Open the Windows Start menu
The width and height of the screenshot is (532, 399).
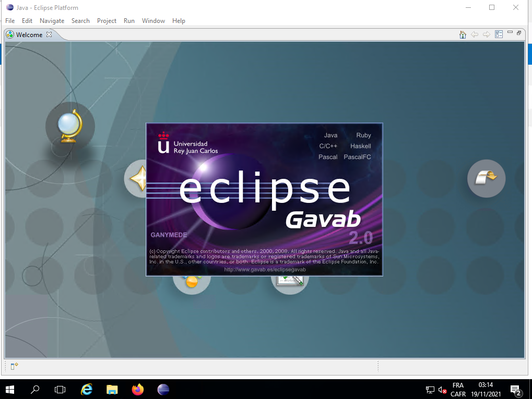tap(10, 390)
